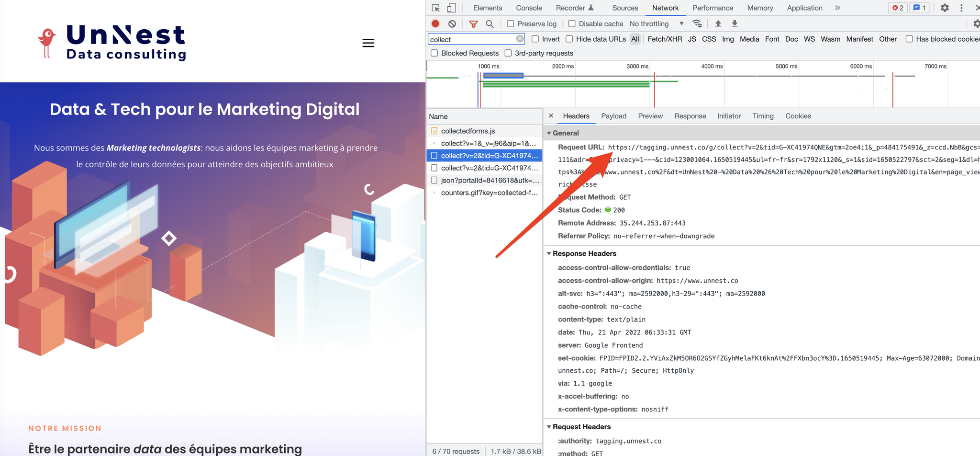
Task: Filter requests by Fetch/XHR type
Action: 664,39
